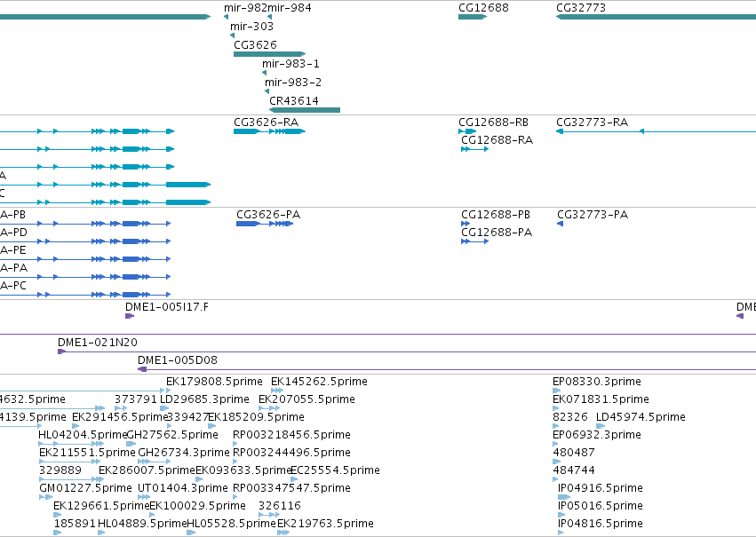Click the 484744 EST label
This screenshot has width=756, height=537.
574,470
